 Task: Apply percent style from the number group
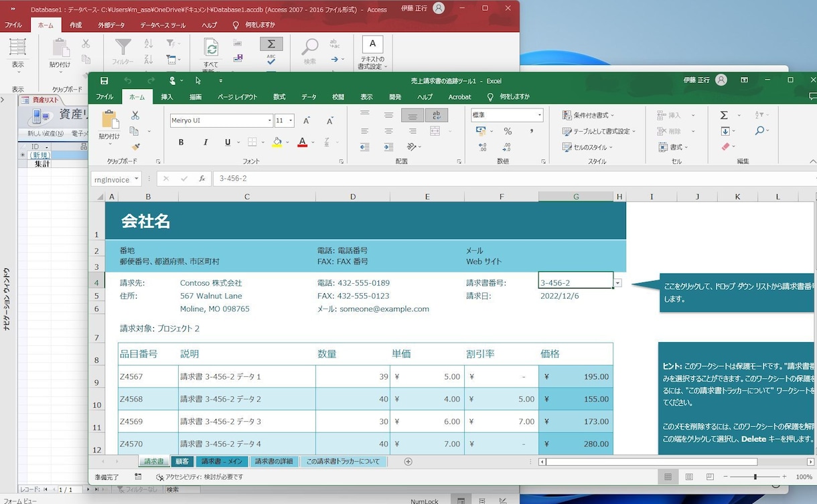point(508,131)
